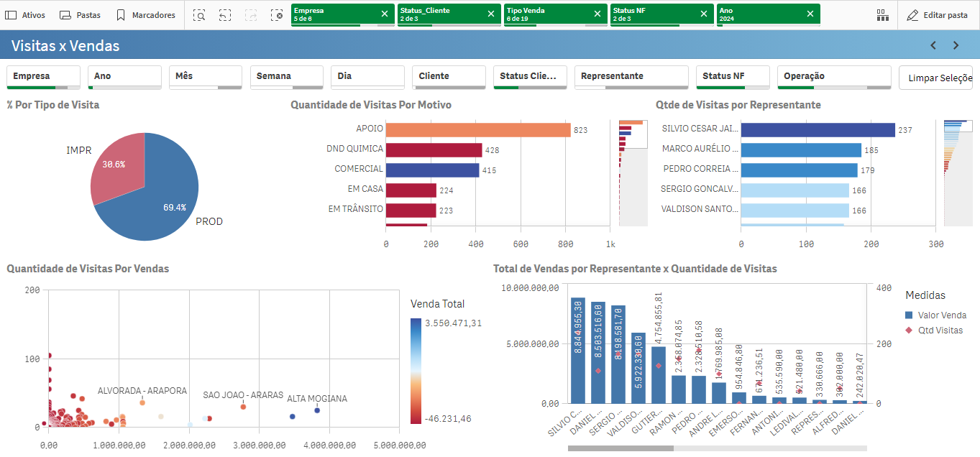Screen dimensions: 980x457
Task: Click Editar pasta button
Action: [x=937, y=15]
